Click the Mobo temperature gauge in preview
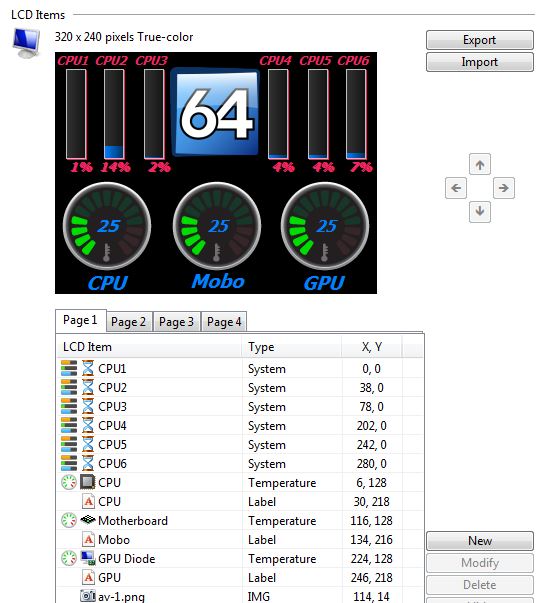Screen dimensions: 548x603 (x=217, y=226)
